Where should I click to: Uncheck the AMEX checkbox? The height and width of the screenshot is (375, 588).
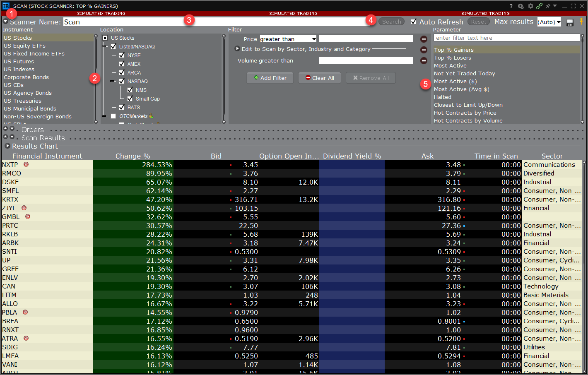(122, 64)
